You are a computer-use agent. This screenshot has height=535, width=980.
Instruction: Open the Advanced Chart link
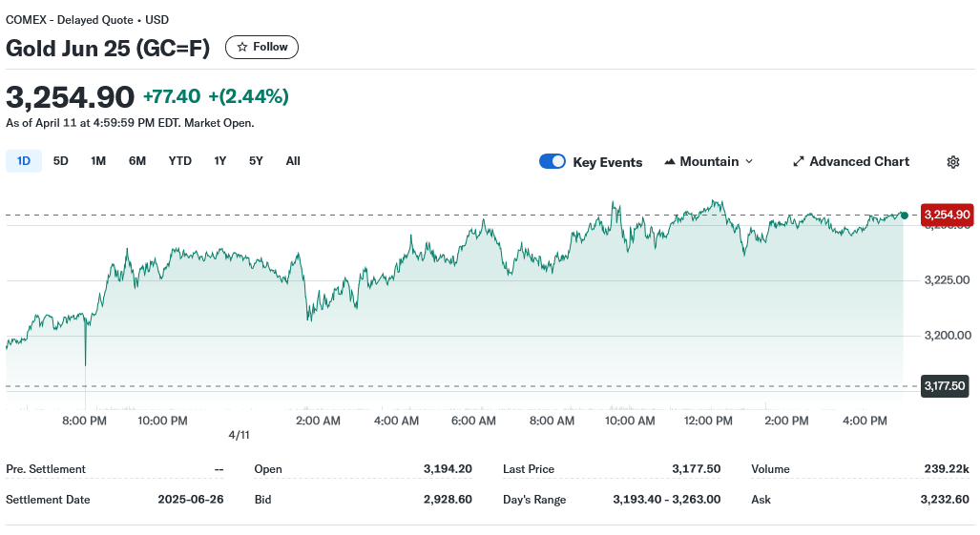[851, 162]
